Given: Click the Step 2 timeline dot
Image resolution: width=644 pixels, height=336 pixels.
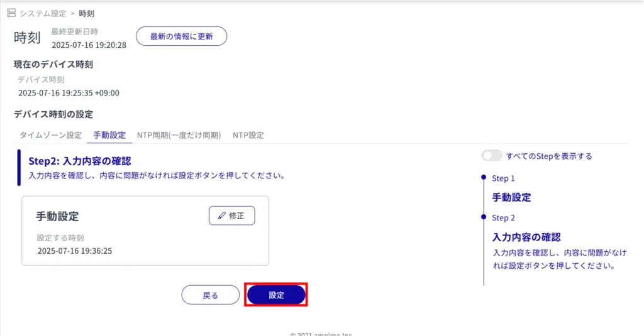Looking at the screenshot, I should coord(483,217).
